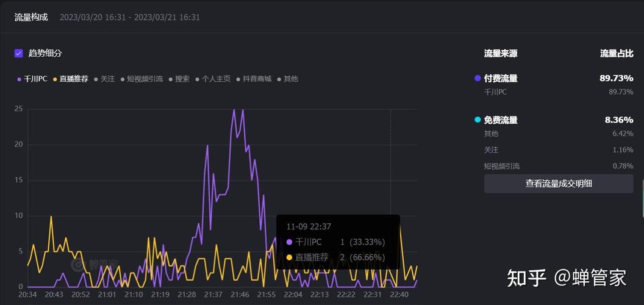Toggle 千川PC series in legend
This screenshot has width=644, height=305.
32,79
